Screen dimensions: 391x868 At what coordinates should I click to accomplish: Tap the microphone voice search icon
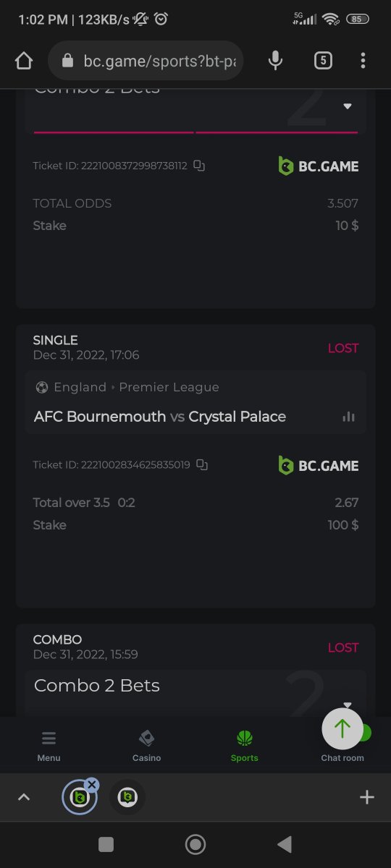point(275,61)
